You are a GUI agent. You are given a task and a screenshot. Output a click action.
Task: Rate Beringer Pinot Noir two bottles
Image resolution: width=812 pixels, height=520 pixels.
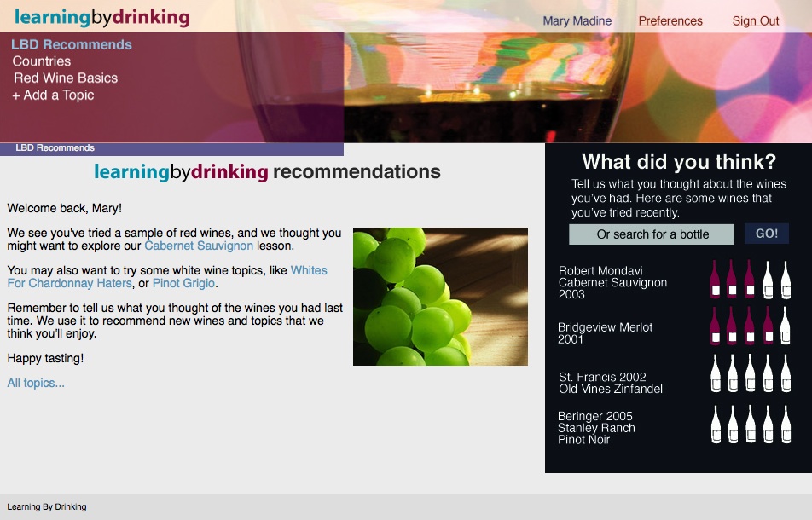click(x=733, y=425)
